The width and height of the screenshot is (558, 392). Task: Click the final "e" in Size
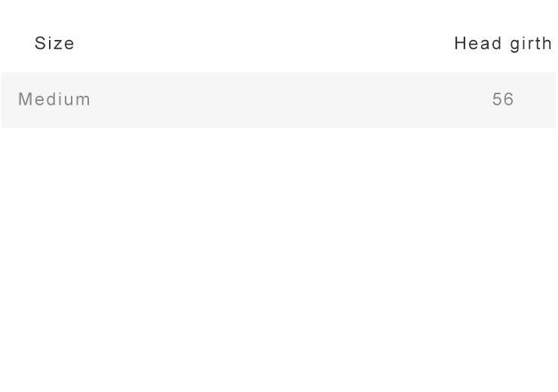coord(70,44)
